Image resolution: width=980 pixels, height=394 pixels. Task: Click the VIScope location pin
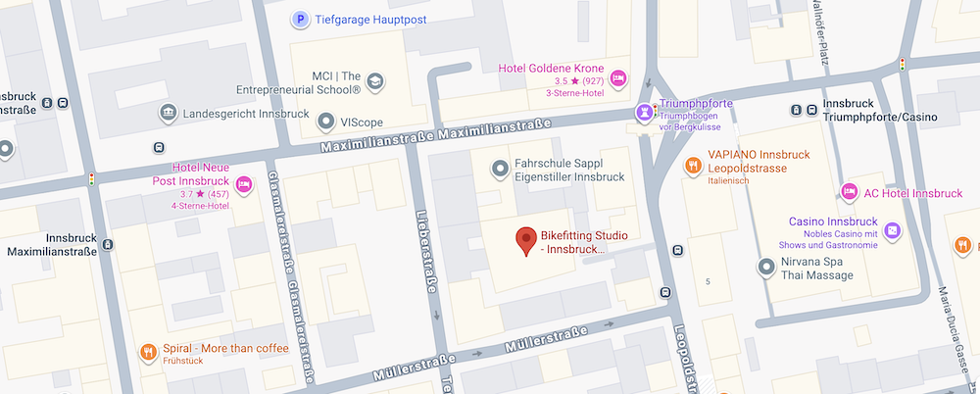coord(326,122)
